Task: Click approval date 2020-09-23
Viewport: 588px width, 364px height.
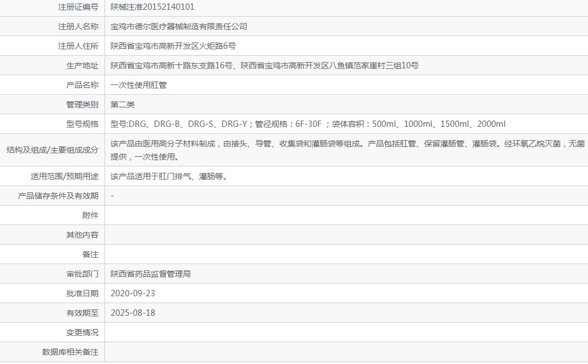Action: coord(133,293)
